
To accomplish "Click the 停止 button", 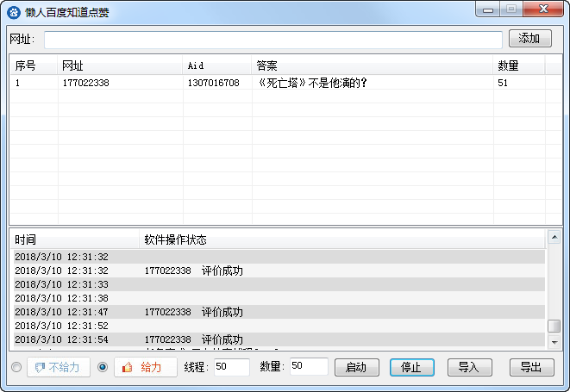I will pyautogui.click(x=412, y=367).
